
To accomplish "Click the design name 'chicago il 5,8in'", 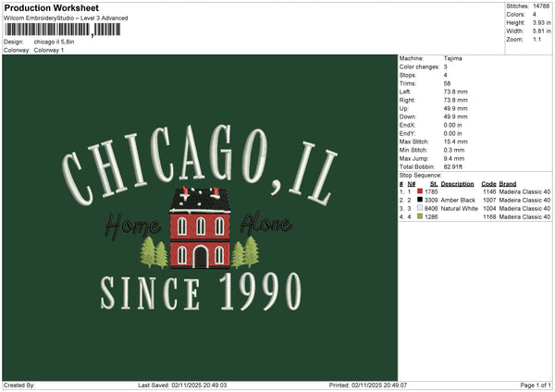I will (x=55, y=42).
